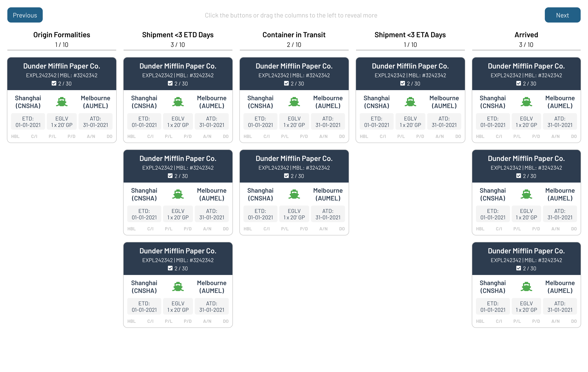Select the Shipment <3 ETA Days column header

coord(410,35)
